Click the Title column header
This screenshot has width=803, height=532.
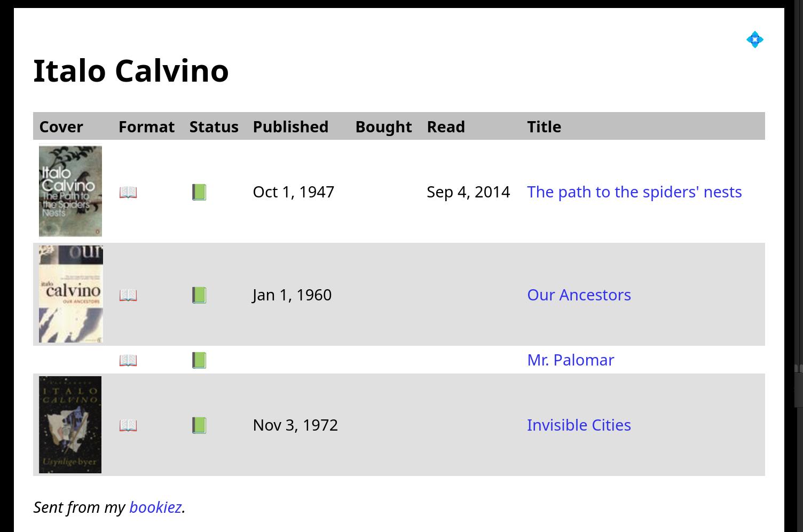click(544, 126)
